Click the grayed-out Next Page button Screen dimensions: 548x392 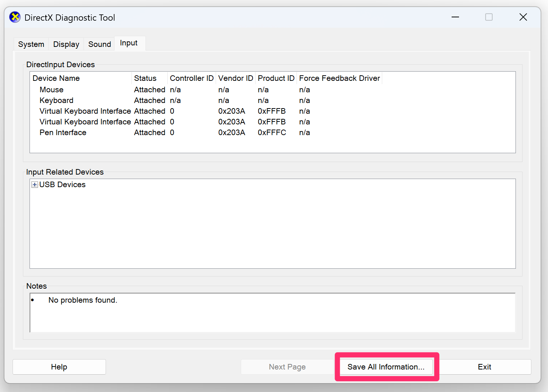[x=287, y=367]
